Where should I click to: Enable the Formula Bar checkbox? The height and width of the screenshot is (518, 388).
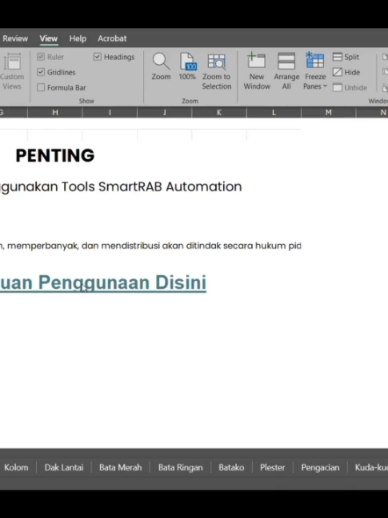(x=41, y=87)
